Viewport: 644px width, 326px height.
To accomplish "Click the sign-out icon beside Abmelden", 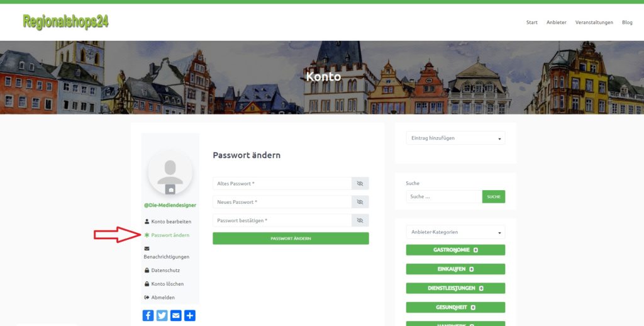I will [x=147, y=297].
